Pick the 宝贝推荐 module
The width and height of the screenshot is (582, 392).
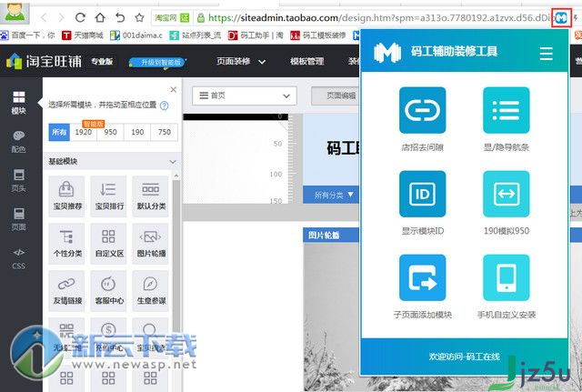coord(67,196)
